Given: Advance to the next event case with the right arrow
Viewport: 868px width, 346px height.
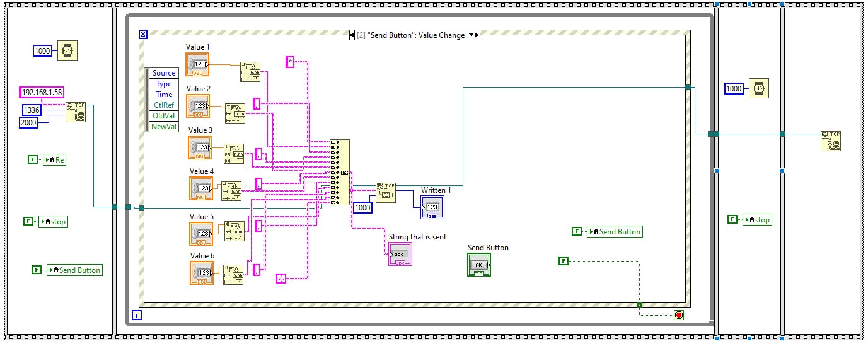Looking at the screenshot, I should tap(478, 35).
